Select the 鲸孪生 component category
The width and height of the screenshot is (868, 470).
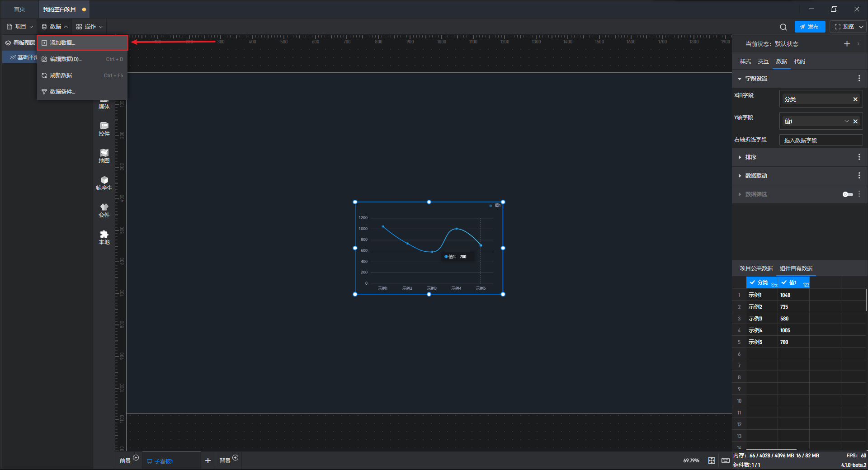coord(104,183)
